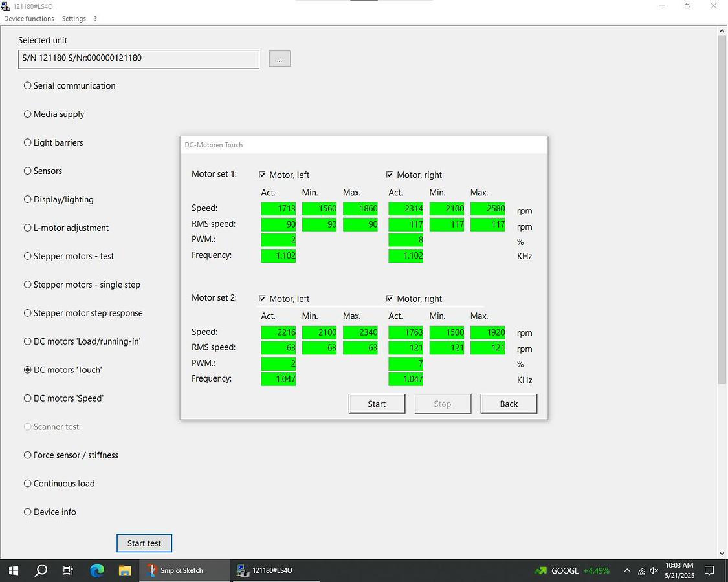This screenshot has height=582, width=728.
Task: Select the Serial communication radio option
Action: [28, 85]
